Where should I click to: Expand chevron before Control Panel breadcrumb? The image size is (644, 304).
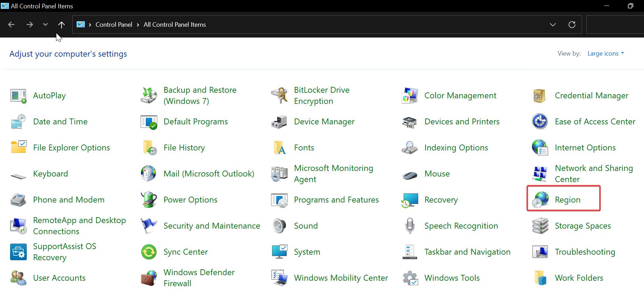pyautogui.click(x=90, y=25)
